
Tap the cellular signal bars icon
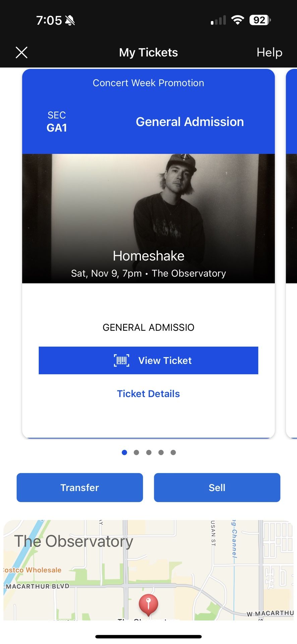click(x=218, y=21)
